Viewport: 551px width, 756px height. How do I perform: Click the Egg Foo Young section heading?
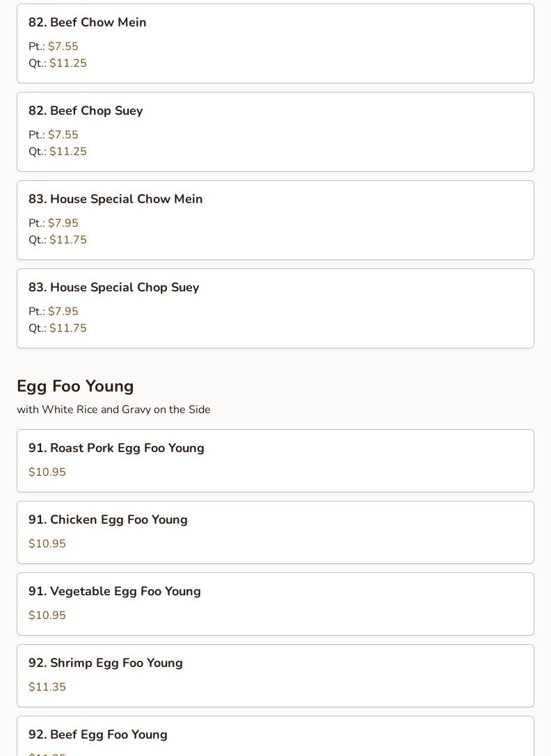(75, 386)
